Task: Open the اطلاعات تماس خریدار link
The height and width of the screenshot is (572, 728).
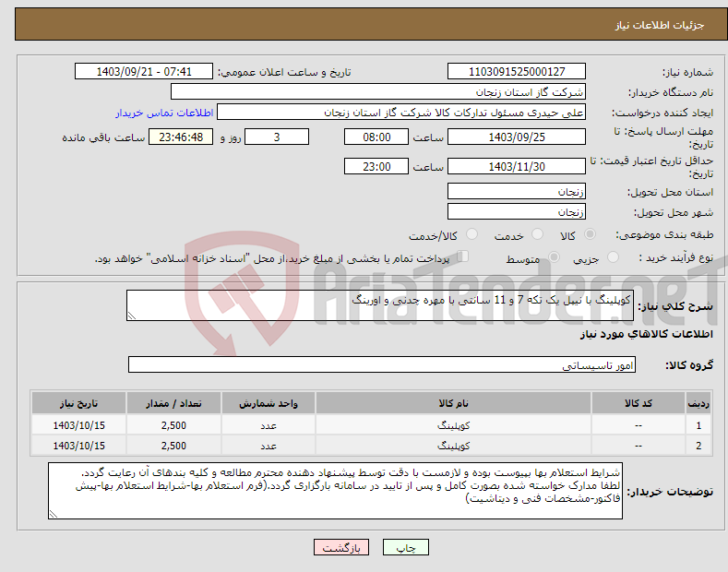Action: 164,113
